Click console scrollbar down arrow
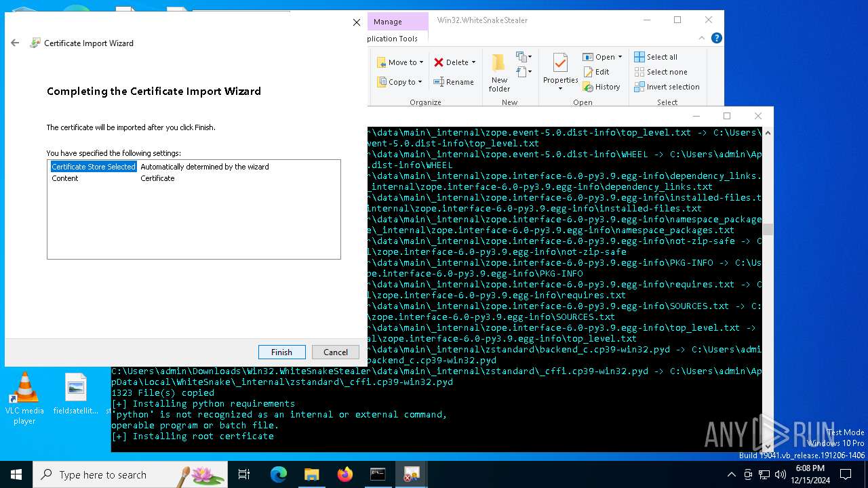 pos(768,446)
